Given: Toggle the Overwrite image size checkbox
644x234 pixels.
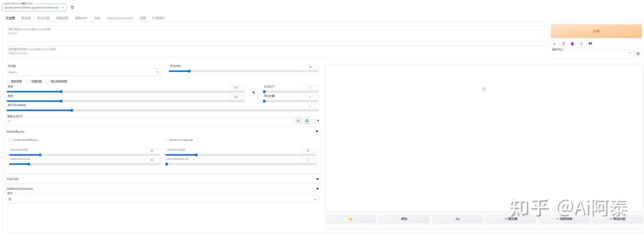Looking at the screenshot, I should [167, 140].
